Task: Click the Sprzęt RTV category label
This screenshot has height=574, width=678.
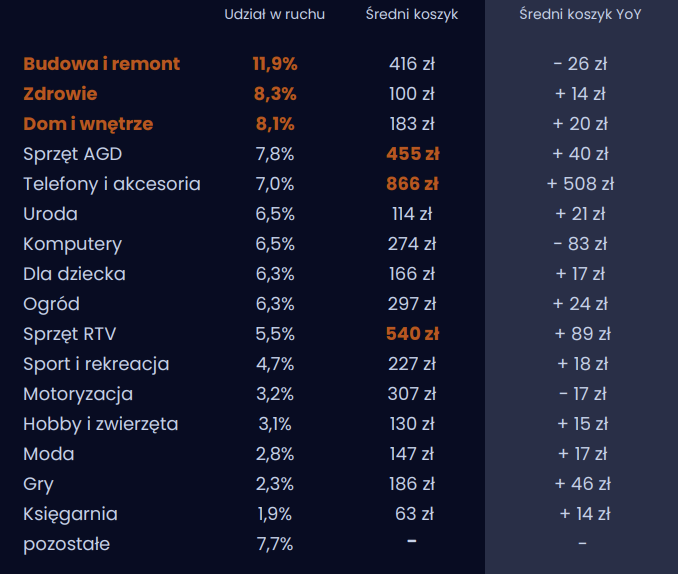Action: [72, 334]
